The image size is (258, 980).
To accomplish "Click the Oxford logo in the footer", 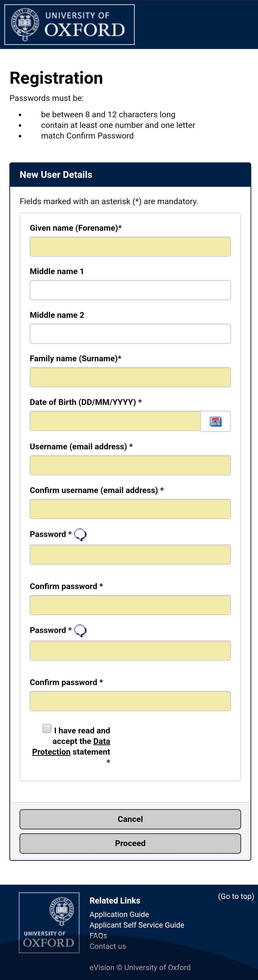I will pos(49,922).
